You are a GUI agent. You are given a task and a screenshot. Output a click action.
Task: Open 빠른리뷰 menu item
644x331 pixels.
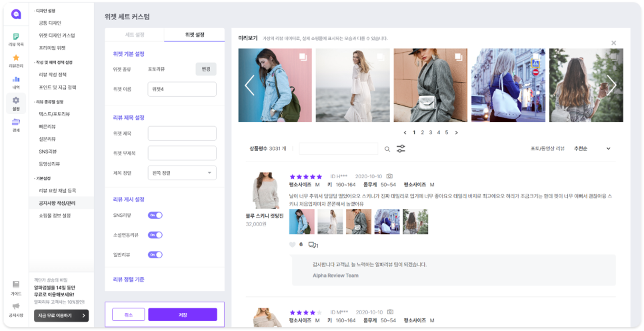pyautogui.click(x=47, y=126)
